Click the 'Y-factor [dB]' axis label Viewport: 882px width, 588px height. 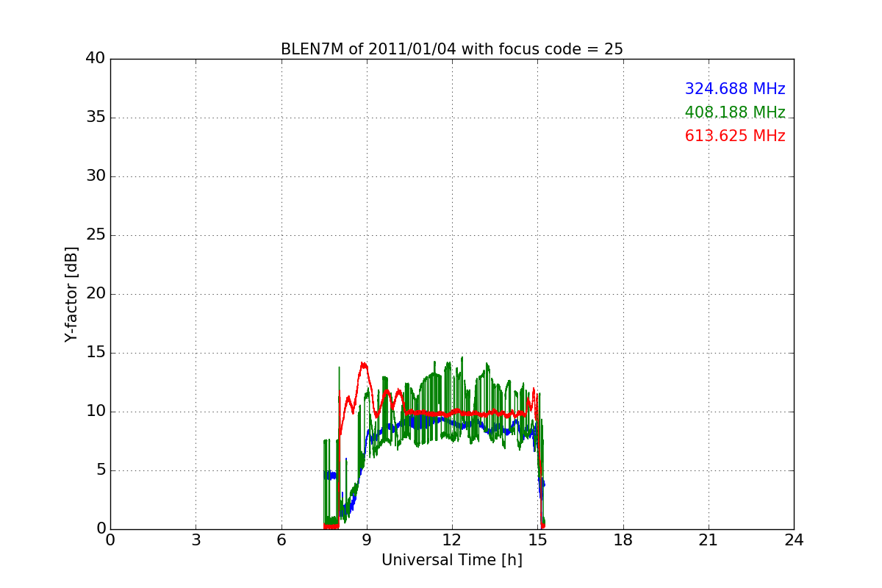(71, 294)
